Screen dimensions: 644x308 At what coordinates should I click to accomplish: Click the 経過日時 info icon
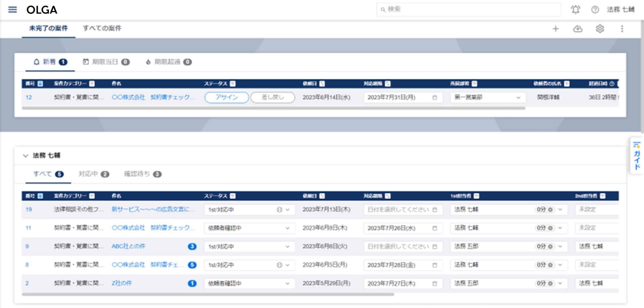(x=612, y=84)
